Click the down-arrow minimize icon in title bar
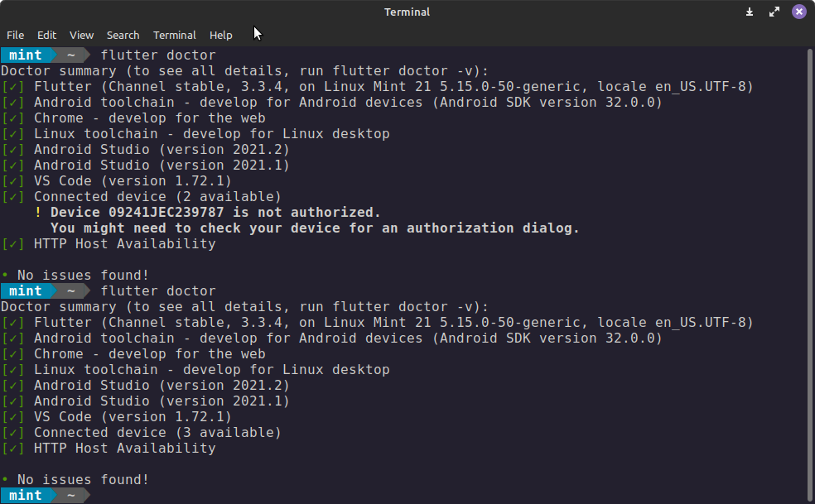The width and height of the screenshot is (815, 504). pos(750,12)
